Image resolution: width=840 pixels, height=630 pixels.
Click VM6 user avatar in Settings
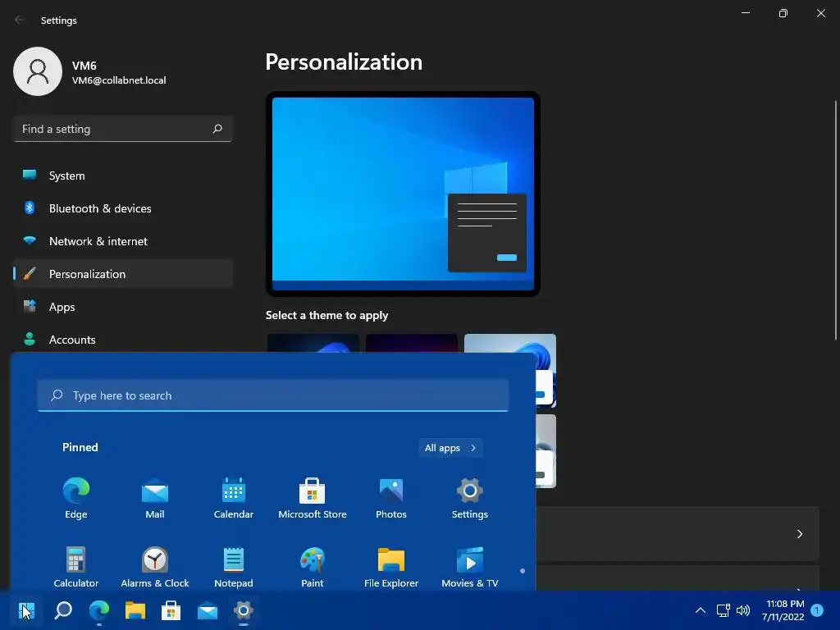pyautogui.click(x=38, y=71)
